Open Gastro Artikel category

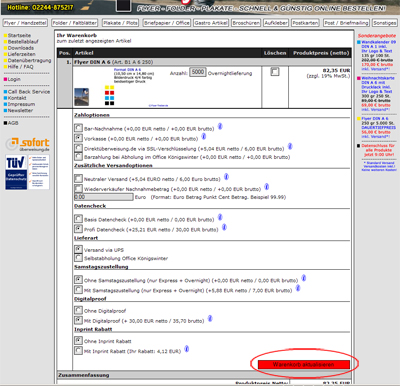211,23
